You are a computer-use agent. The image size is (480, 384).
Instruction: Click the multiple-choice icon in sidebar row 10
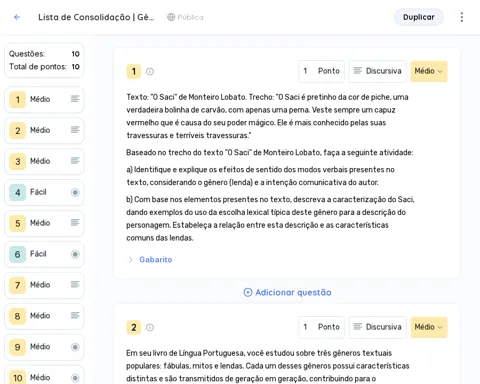pos(75,378)
